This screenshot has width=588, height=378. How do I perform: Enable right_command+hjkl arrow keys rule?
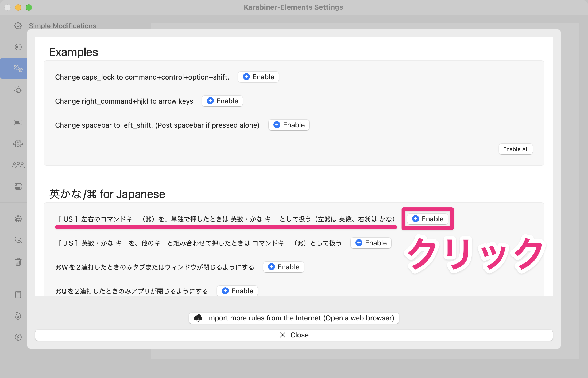222,101
